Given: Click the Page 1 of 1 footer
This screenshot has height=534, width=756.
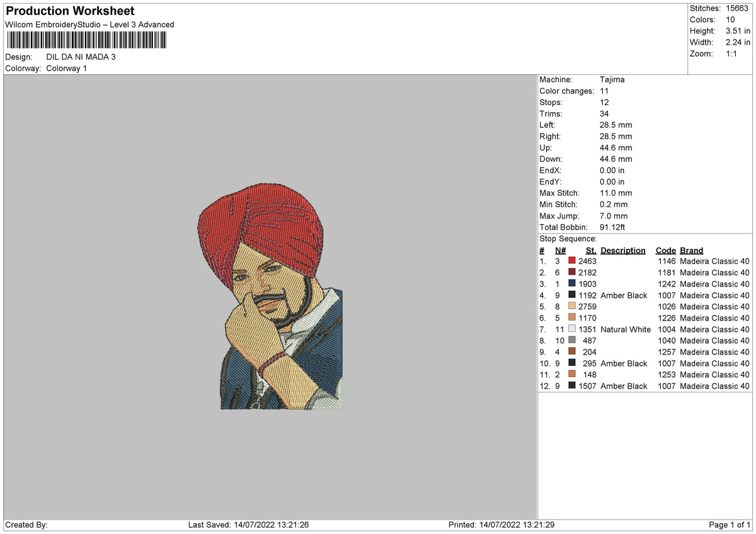Looking at the screenshot, I should pyautogui.click(x=730, y=525).
